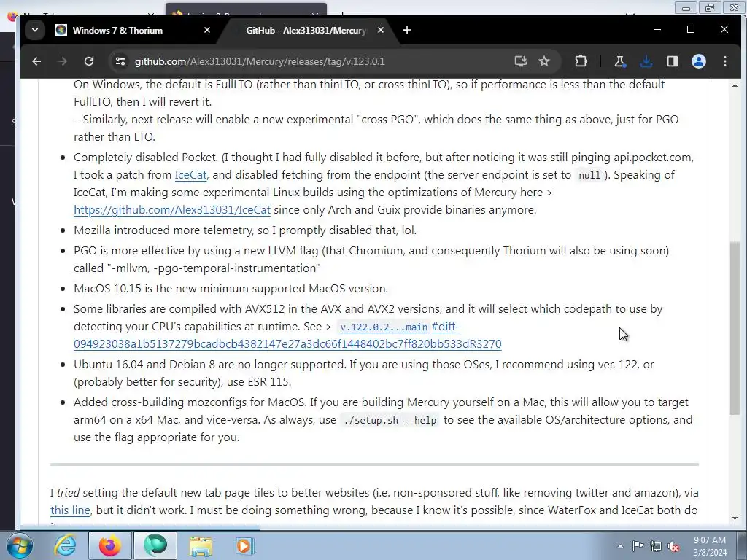Image resolution: width=747 pixels, height=560 pixels.
Task: Open Windows Explorer from the taskbar
Action: point(201,545)
